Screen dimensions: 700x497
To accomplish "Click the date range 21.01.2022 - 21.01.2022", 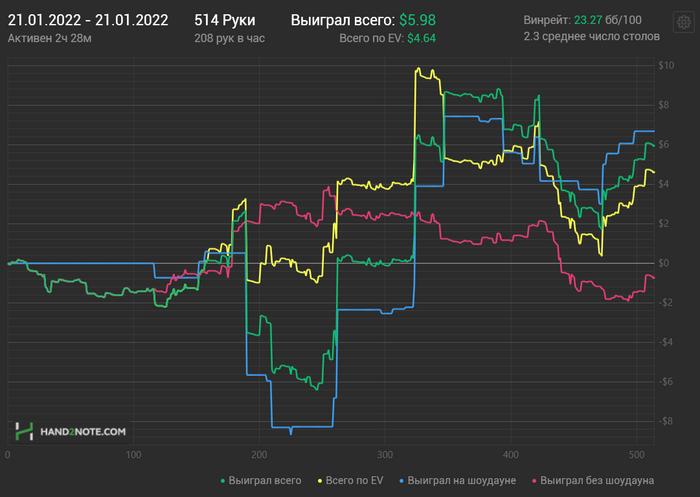I will (88, 20).
